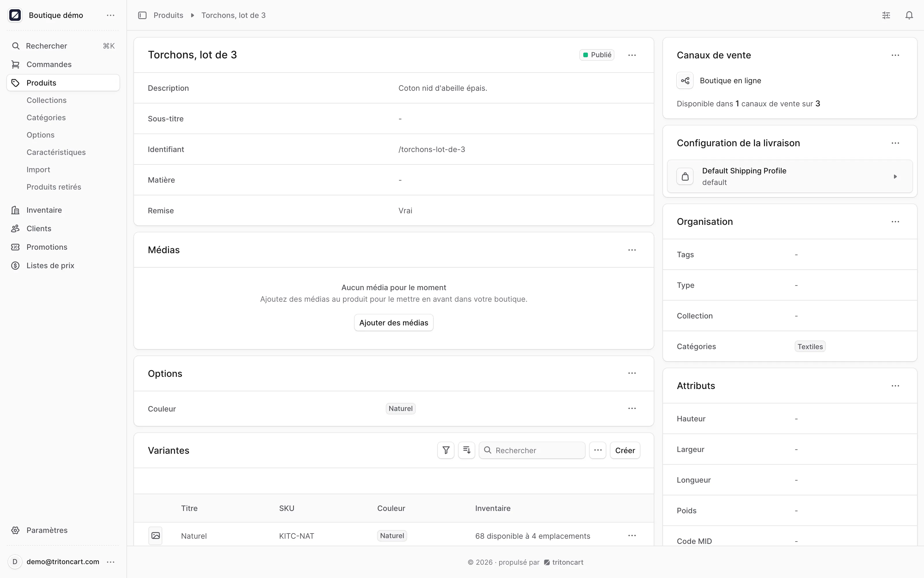Click the /torchons-lot-de-3 identifier value
This screenshot has width=924, height=578.
pyautogui.click(x=432, y=149)
